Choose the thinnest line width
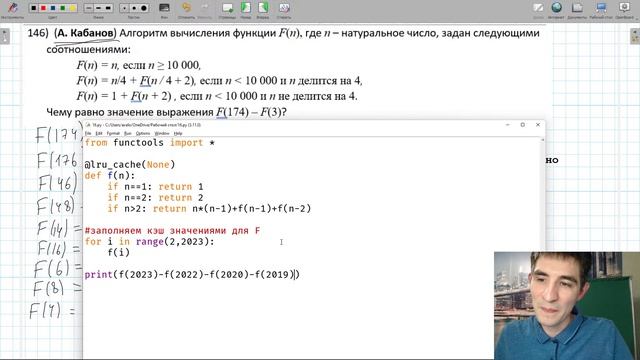 89,8
